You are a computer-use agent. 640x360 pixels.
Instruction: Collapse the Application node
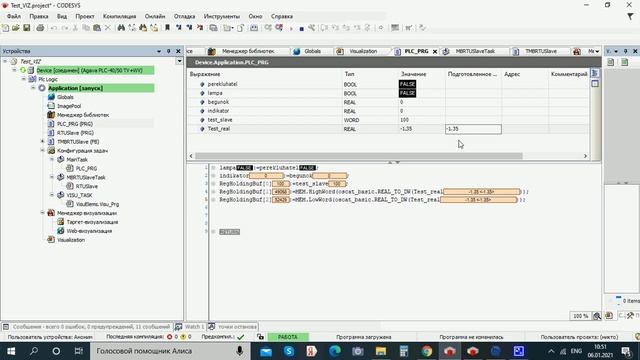(33, 88)
